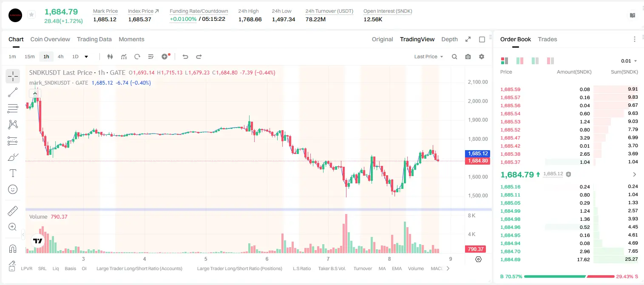Switch to the Trades tab
The height and width of the screenshot is (285, 644).
548,39
